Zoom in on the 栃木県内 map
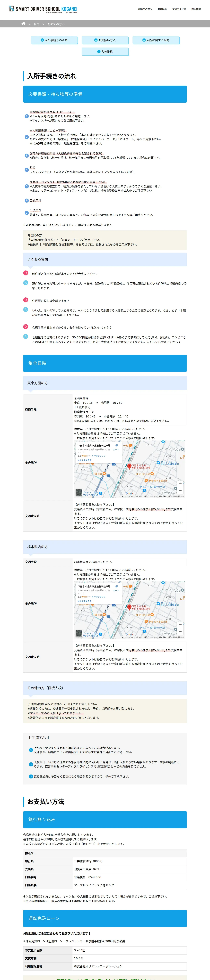210x980 pixels. 180,625
